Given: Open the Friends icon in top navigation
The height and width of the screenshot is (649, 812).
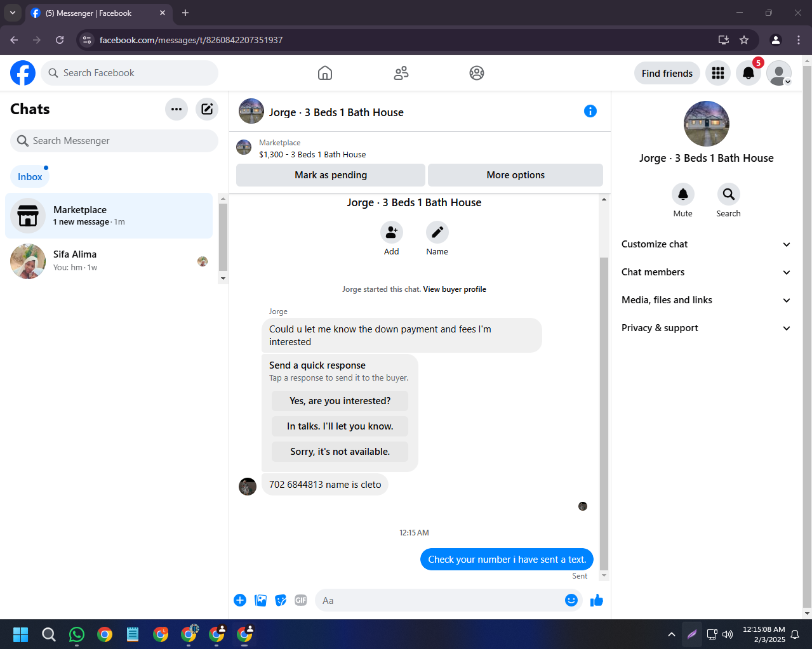Looking at the screenshot, I should click(x=401, y=73).
